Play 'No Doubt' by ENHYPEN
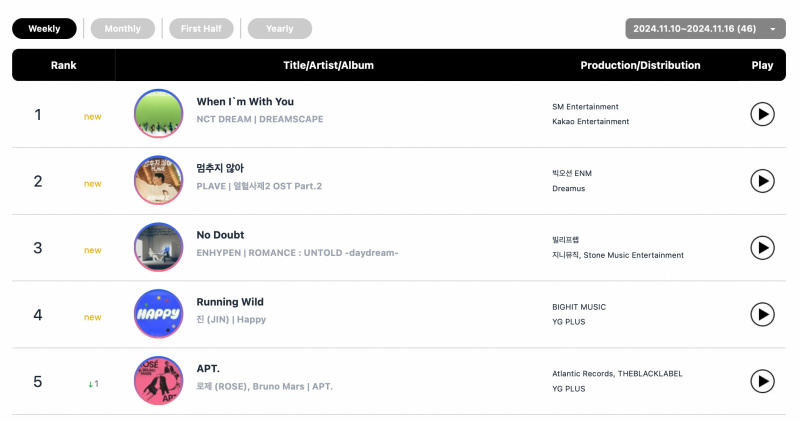The height and width of the screenshot is (421, 800). point(762,247)
